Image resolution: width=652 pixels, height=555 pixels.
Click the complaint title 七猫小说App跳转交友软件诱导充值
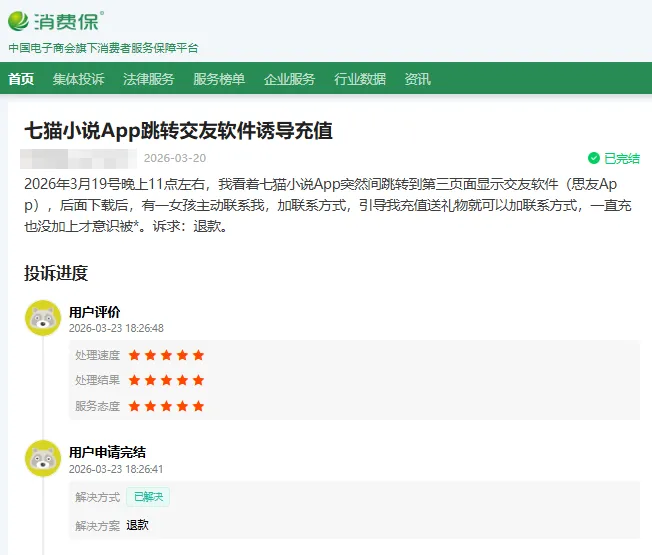coord(178,131)
